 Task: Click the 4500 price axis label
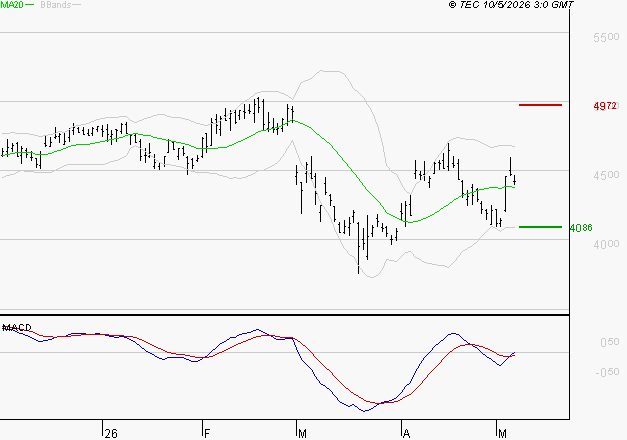(606, 175)
